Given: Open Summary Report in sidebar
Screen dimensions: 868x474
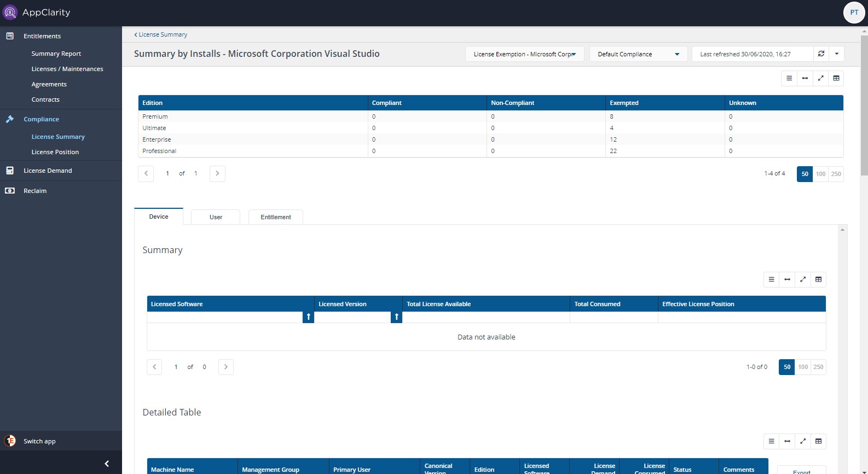Looking at the screenshot, I should [56, 54].
